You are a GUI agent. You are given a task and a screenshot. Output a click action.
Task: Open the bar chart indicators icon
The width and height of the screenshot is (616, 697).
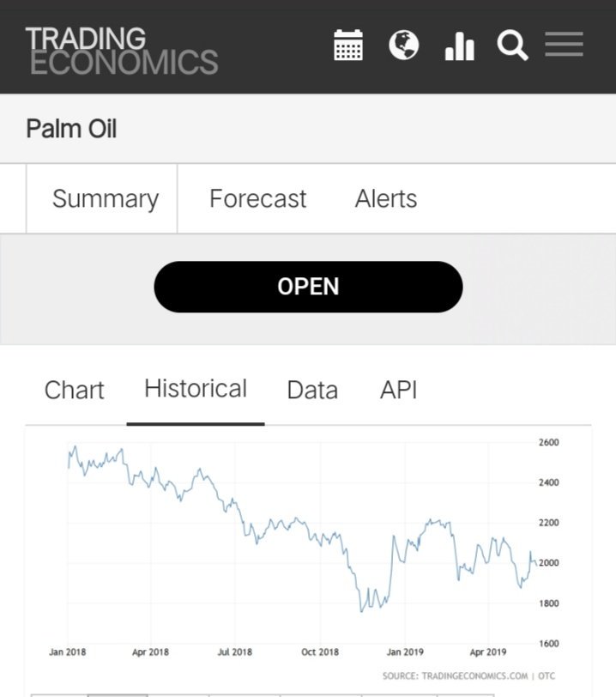point(460,46)
